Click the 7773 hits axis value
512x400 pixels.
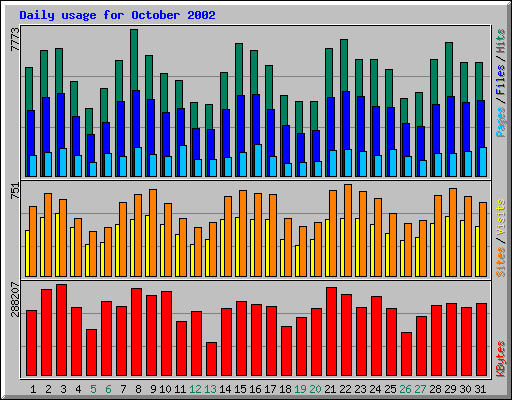pos(15,39)
